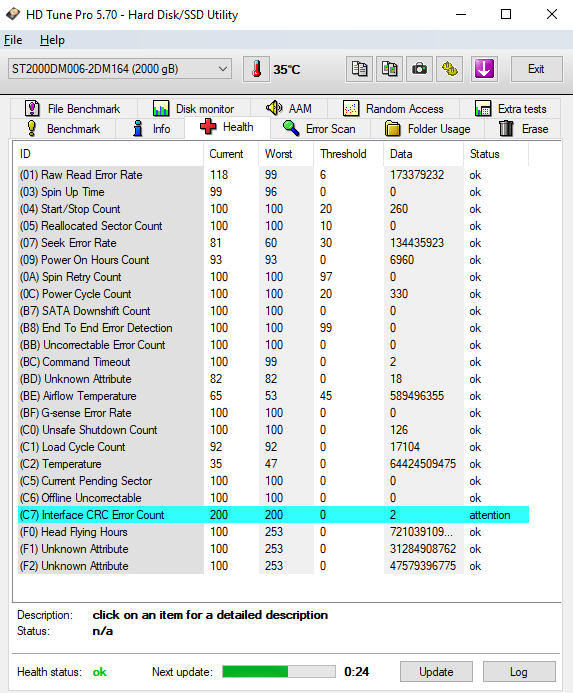The width and height of the screenshot is (573, 693).
Task: Click the Next update progress bar
Action: coord(279,672)
